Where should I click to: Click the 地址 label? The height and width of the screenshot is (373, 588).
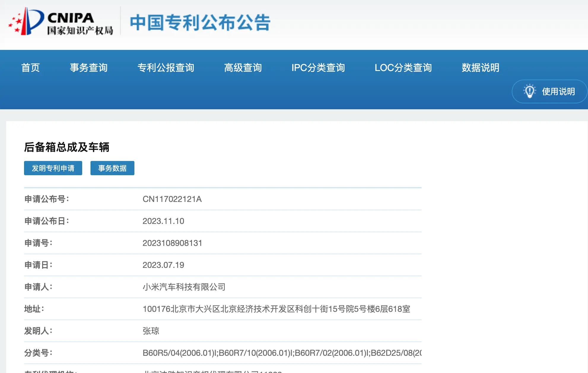click(34, 309)
